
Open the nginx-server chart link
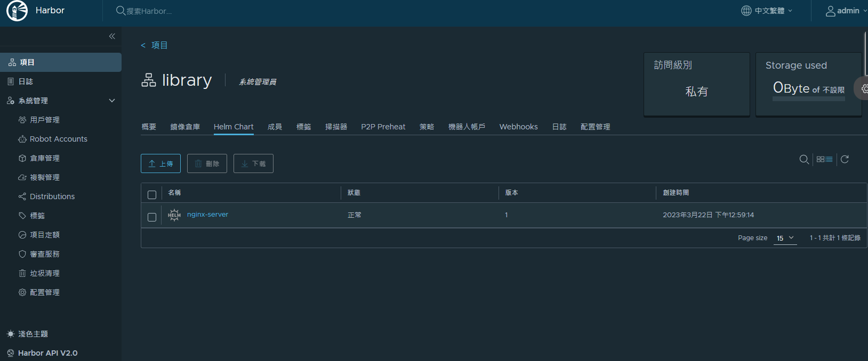click(207, 215)
